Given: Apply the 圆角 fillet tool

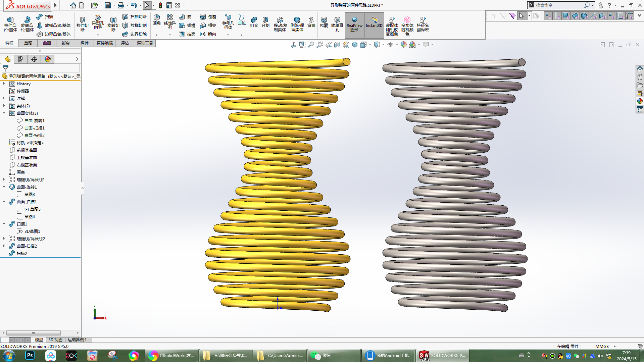Looking at the screenshot, I should click(157, 20).
